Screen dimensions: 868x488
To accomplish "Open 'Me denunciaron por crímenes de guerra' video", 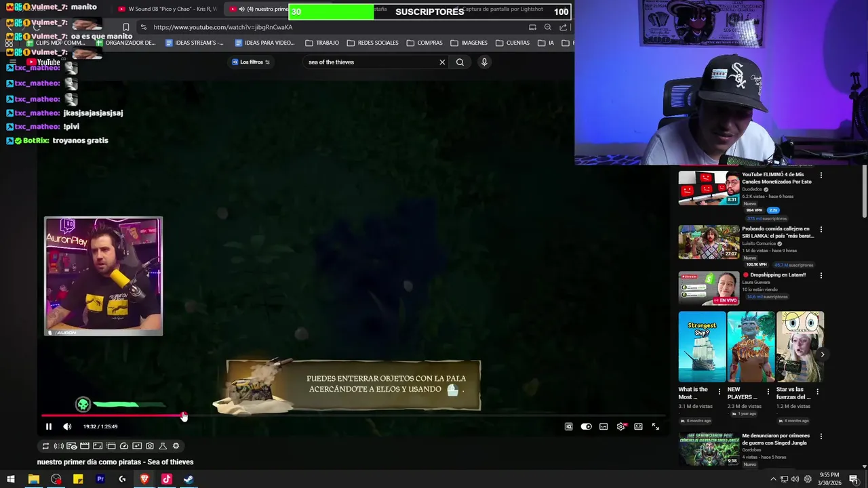I will pyautogui.click(x=709, y=449).
